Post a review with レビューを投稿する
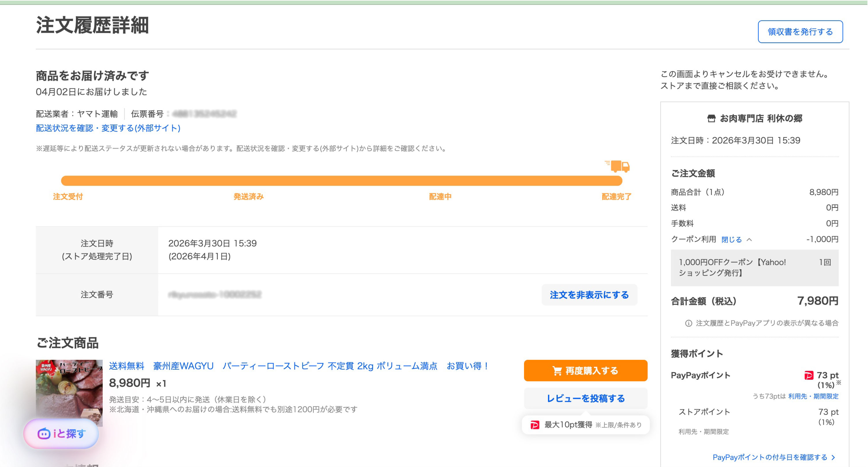The image size is (868, 467). pyautogui.click(x=585, y=399)
